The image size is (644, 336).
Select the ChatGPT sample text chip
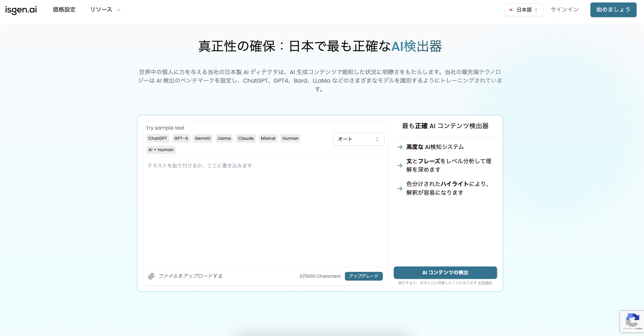click(x=157, y=138)
